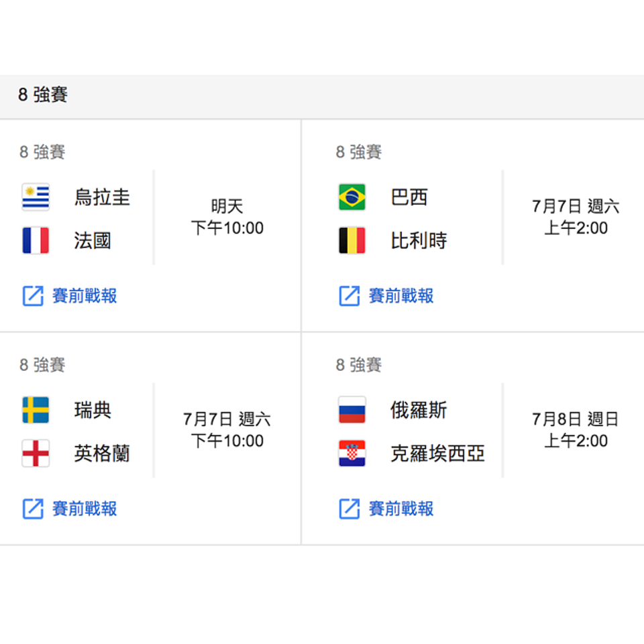644x644 pixels.
Task: Click the England flag icon
Action: click(36, 453)
